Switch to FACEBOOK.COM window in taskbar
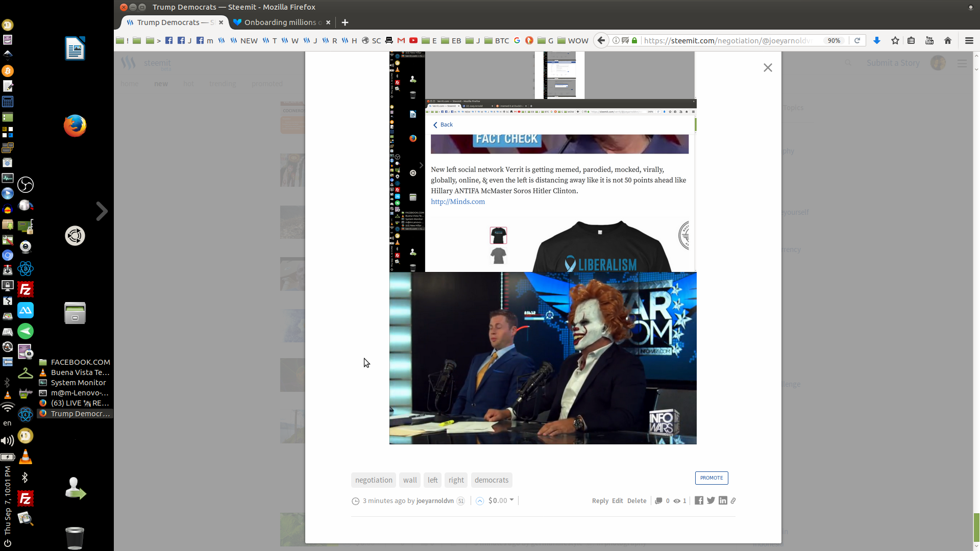Screen dimensions: 980x551 [x=75, y=362]
